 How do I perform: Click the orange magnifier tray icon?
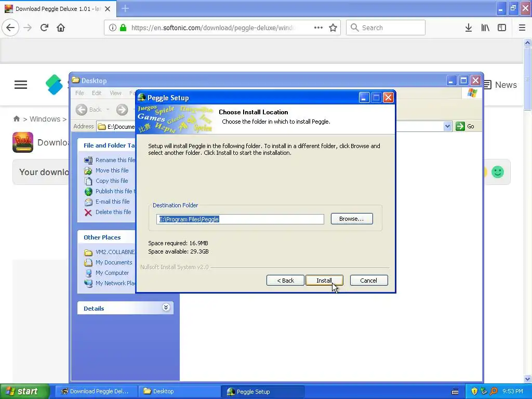[x=494, y=391]
